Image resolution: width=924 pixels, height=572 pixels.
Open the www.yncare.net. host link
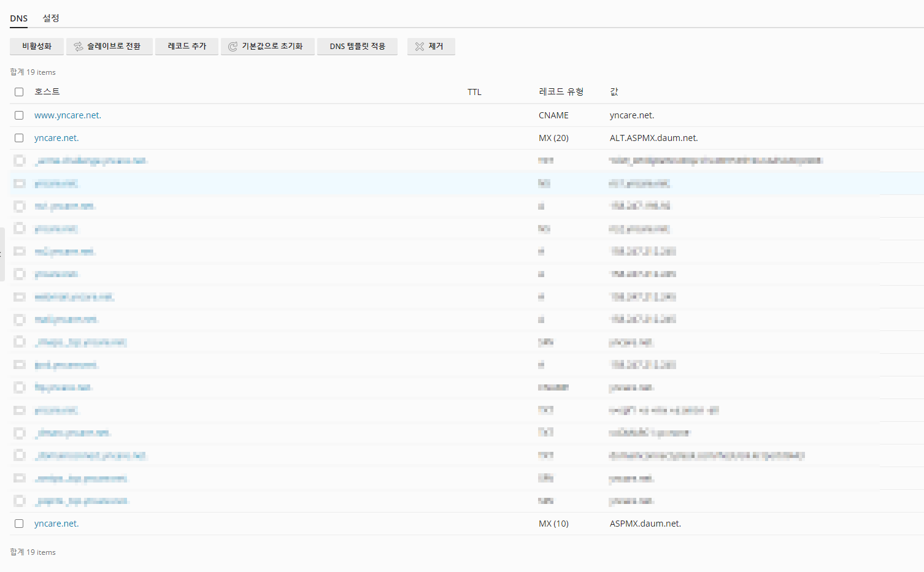point(67,115)
